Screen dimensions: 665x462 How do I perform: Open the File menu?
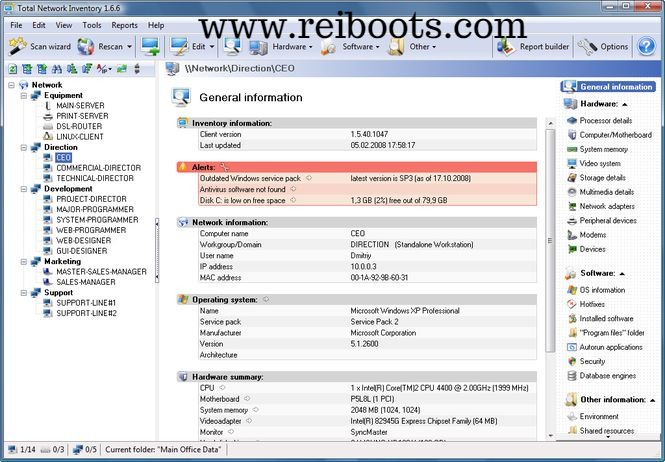[x=16, y=25]
